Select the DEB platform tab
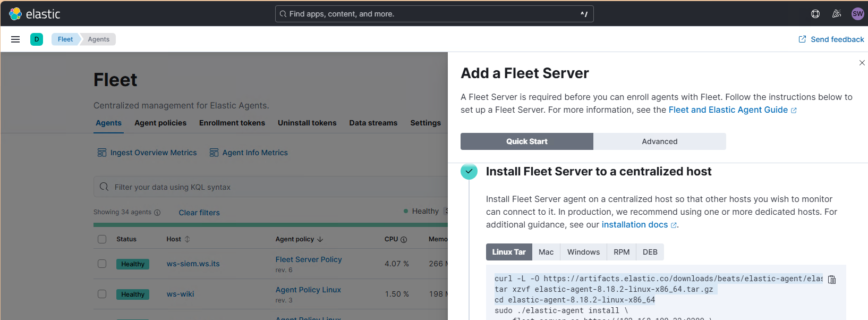868x320 pixels. (x=650, y=252)
